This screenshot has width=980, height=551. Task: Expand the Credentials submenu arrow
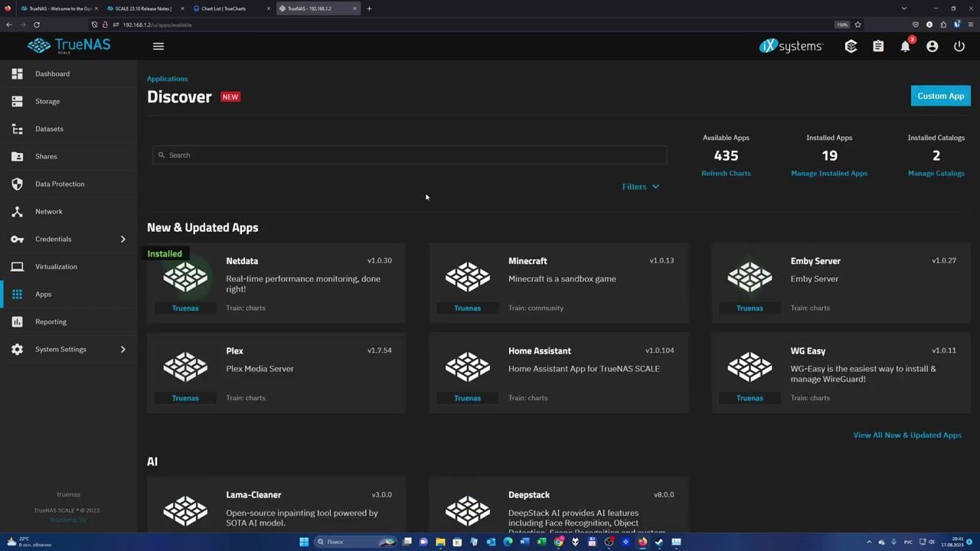coord(122,239)
